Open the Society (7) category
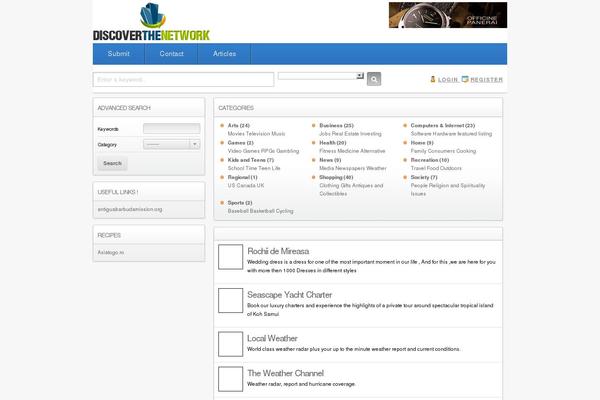The height and width of the screenshot is (400, 600). click(x=424, y=177)
